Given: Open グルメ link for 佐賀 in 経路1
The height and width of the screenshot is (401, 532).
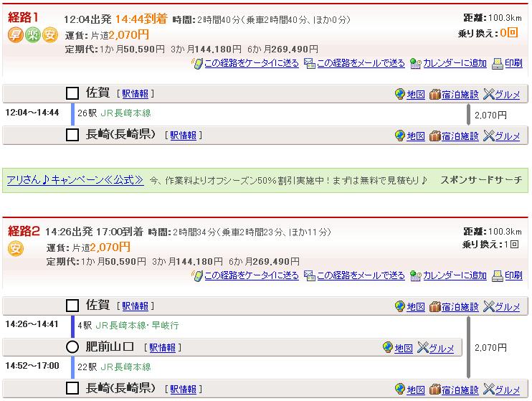Looking at the screenshot, I should tap(508, 95).
